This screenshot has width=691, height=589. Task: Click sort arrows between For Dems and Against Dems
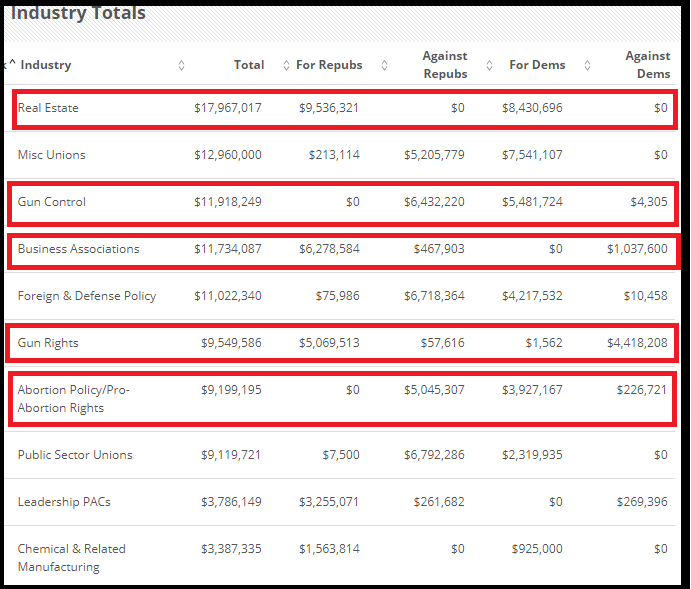(x=587, y=65)
